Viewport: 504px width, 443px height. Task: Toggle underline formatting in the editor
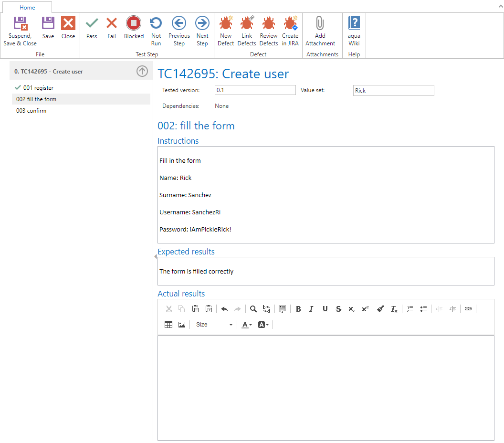click(325, 309)
